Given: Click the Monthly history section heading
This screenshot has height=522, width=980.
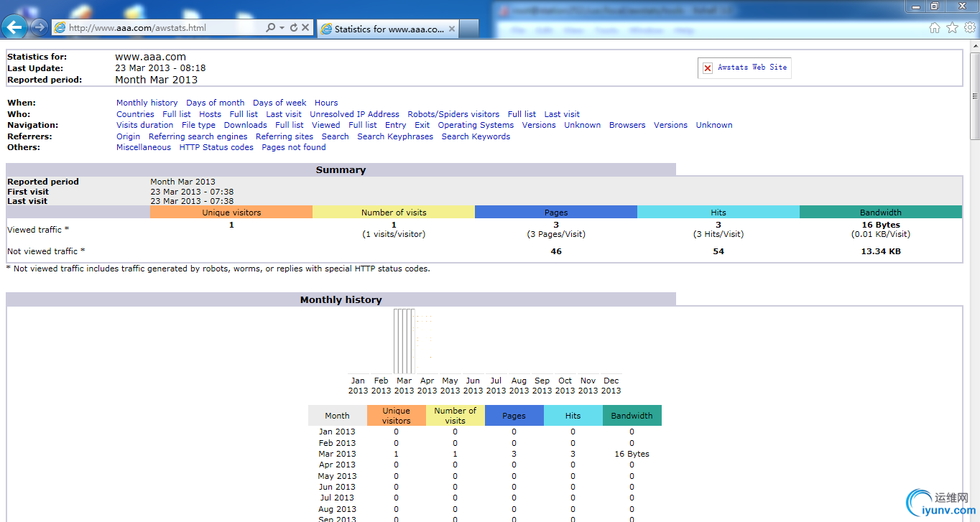Looking at the screenshot, I should [x=341, y=300].
